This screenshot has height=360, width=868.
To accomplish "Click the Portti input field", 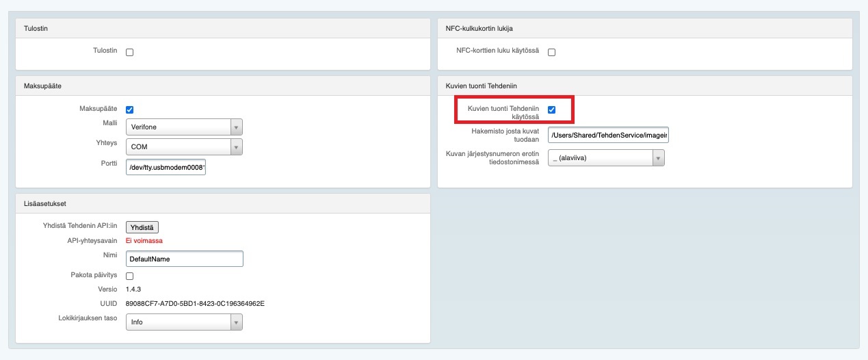I will tap(166, 166).
